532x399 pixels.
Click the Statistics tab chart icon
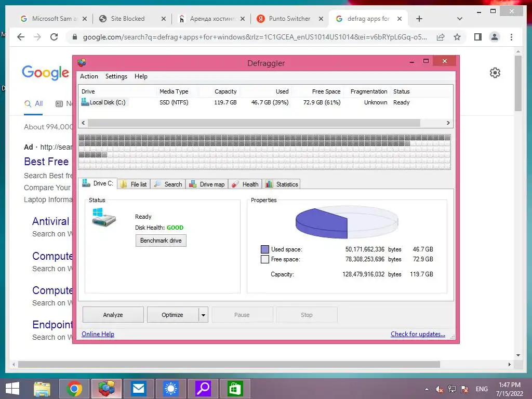click(269, 184)
